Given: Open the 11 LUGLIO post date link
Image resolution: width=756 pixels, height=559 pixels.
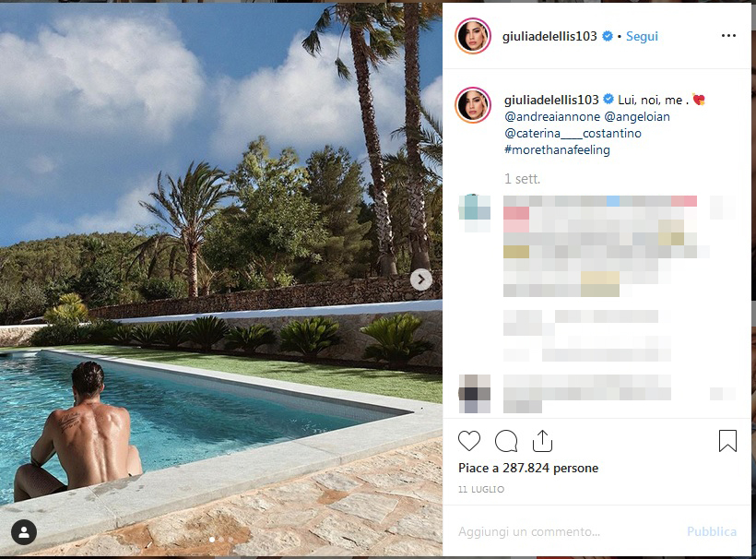Looking at the screenshot, I should tap(481, 489).
